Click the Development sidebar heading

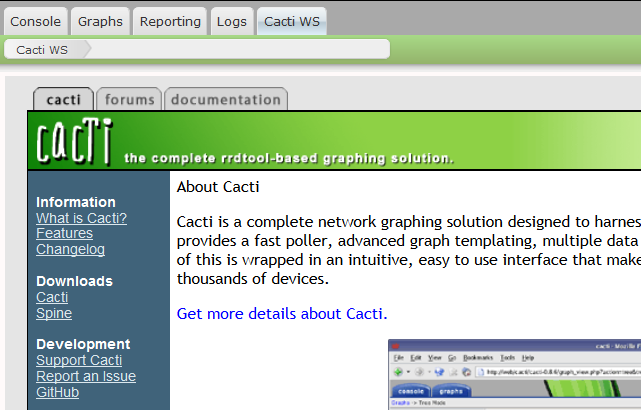coord(83,344)
